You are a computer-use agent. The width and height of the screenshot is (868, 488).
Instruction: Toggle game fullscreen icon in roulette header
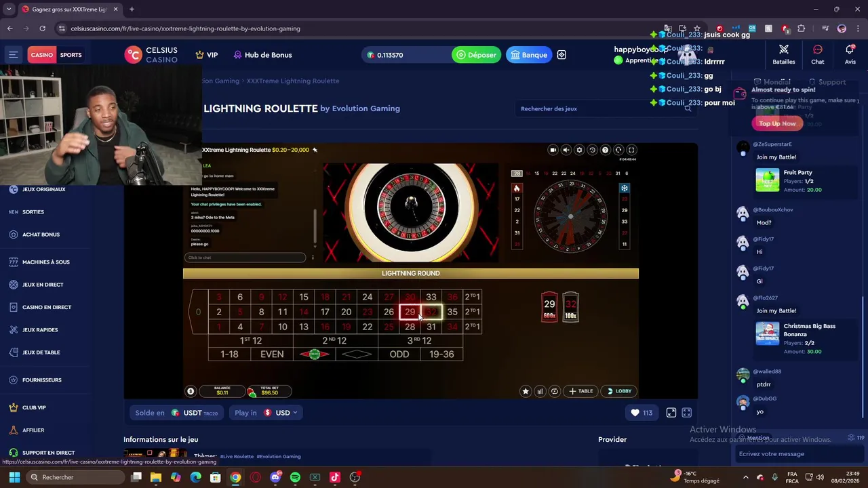631,150
